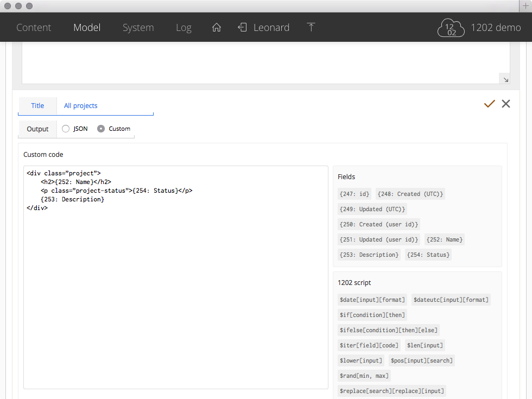Confirm changes with the checkmark icon
This screenshot has height=399, width=532.
[490, 104]
